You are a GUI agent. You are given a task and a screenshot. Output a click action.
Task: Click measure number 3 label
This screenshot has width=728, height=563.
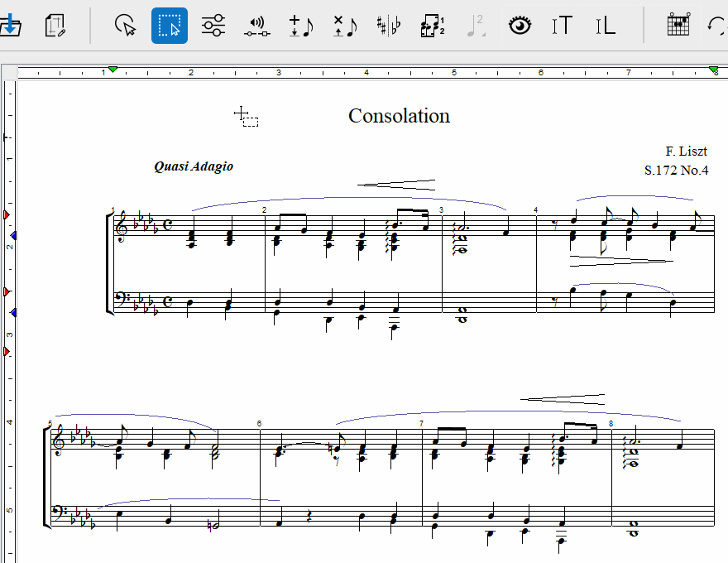click(x=441, y=210)
